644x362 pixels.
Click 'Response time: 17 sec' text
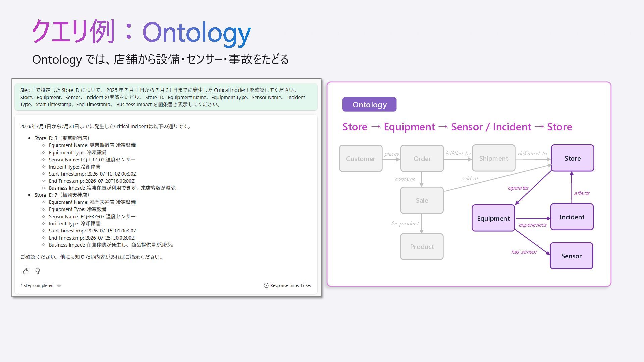coord(291,285)
